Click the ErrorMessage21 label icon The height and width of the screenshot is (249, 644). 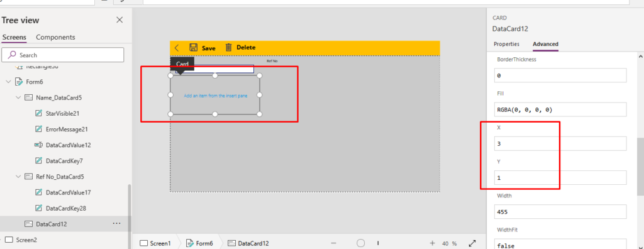pyautogui.click(x=38, y=129)
